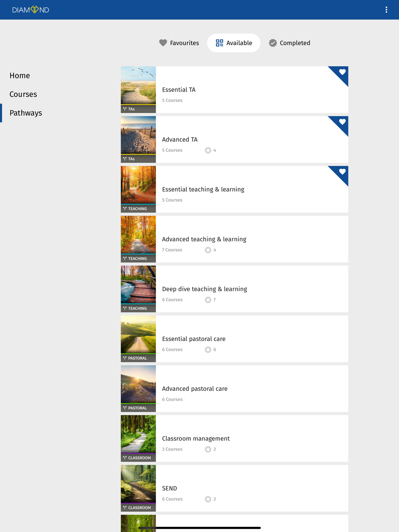Click '3 Courses' under Classroom management

coord(172,449)
